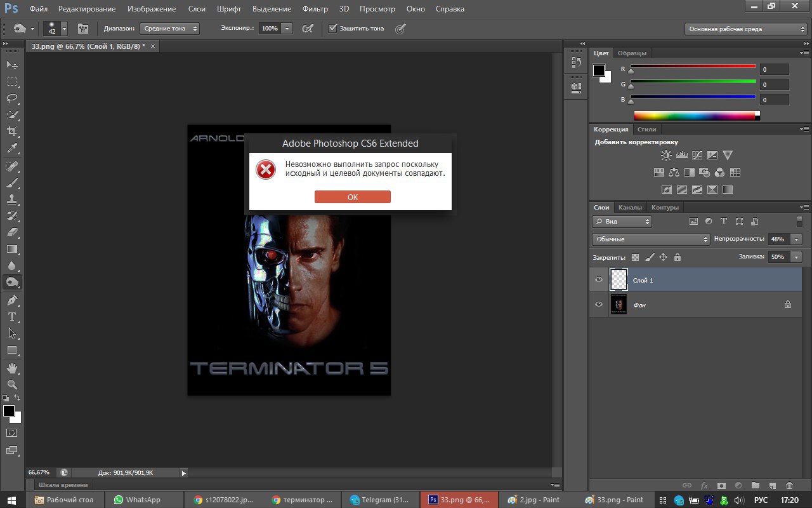
Task: Select the History Brush tool
Action: [12, 216]
